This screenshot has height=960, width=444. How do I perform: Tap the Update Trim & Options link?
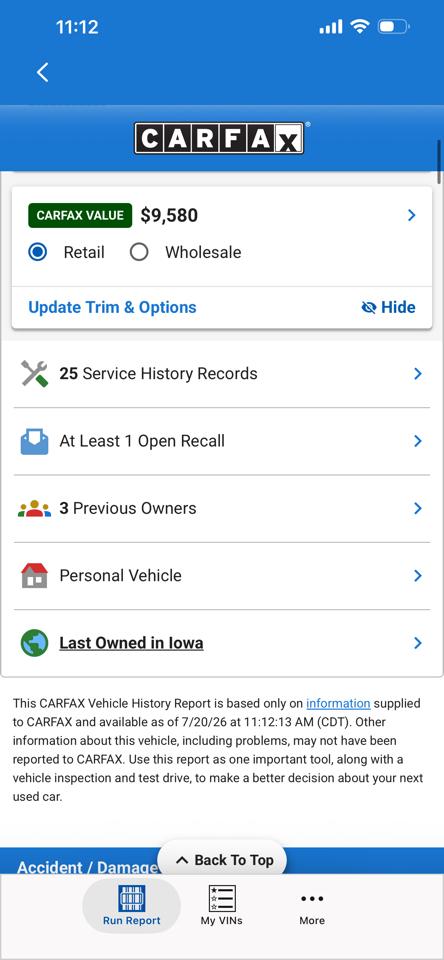click(113, 307)
